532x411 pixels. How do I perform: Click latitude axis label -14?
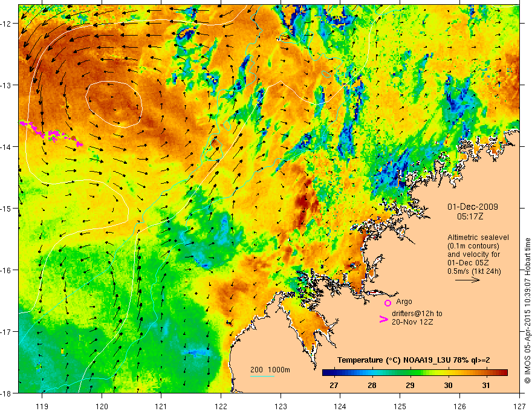pos(7,147)
